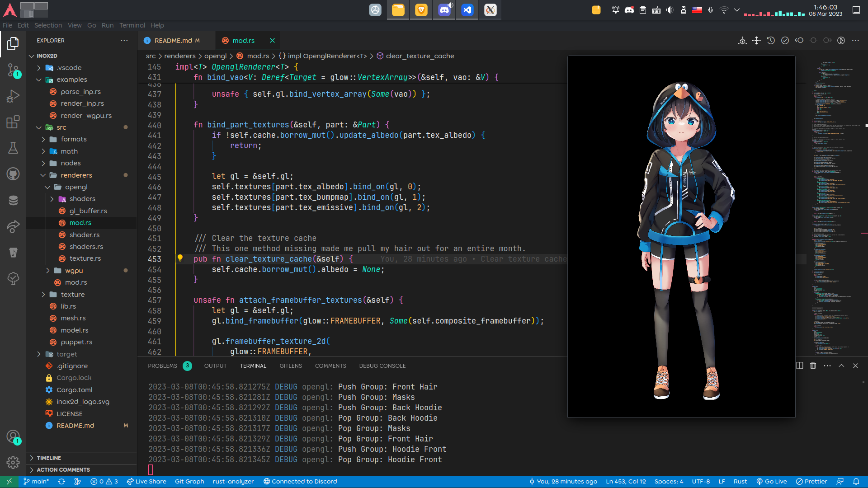Image resolution: width=868 pixels, height=488 pixels.
Task: Expand the TIMELINE section
Action: click(x=49, y=458)
